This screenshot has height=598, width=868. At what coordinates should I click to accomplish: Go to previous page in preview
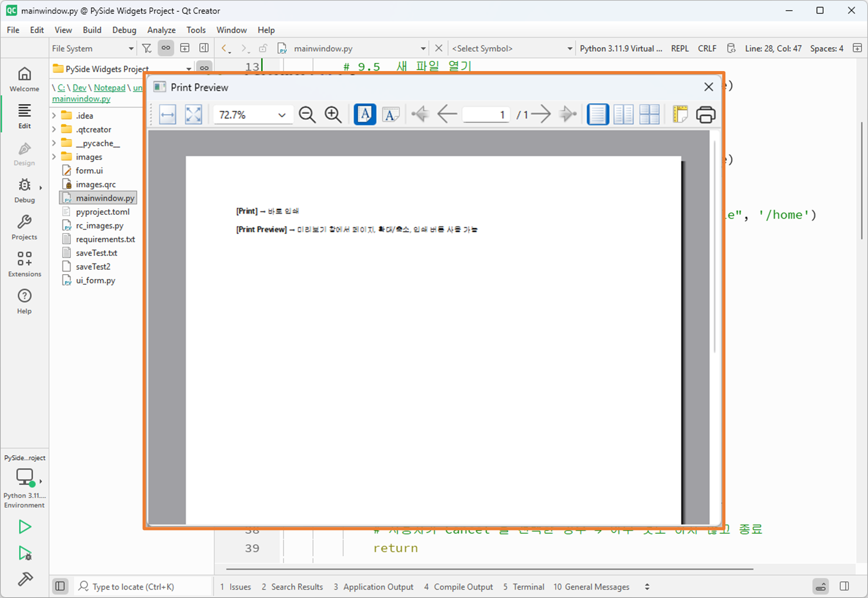tap(447, 114)
